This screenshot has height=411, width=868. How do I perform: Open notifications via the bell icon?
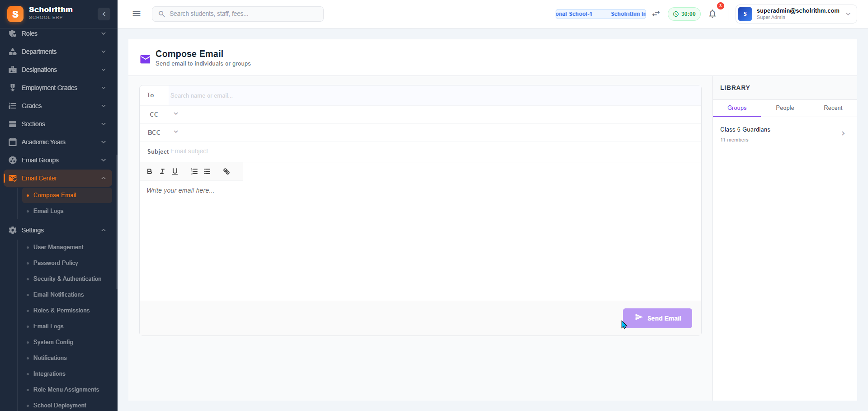[x=712, y=14]
